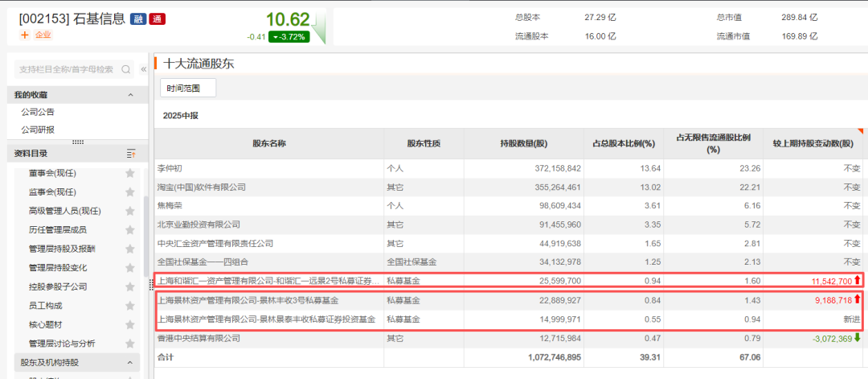
Task: Click the sidebar search input field
Action: (66, 69)
